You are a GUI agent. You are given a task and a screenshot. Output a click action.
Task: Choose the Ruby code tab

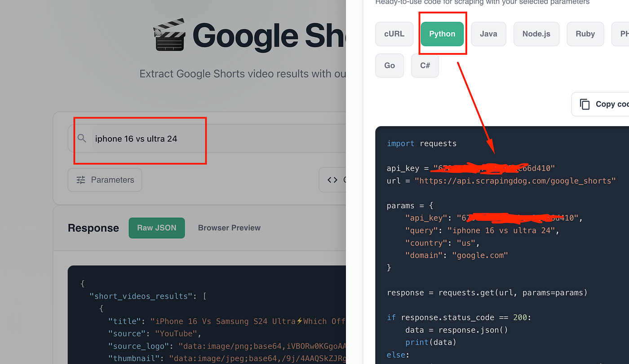click(x=585, y=34)
